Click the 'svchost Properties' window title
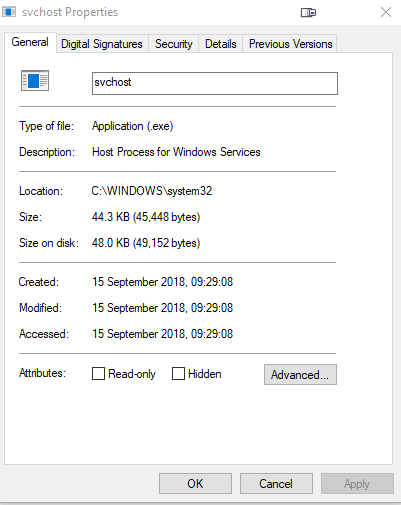 click(x=70, y=12)
